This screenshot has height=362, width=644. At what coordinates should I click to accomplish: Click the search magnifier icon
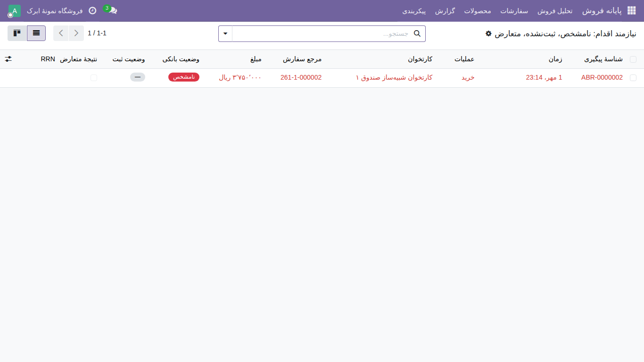417,33
